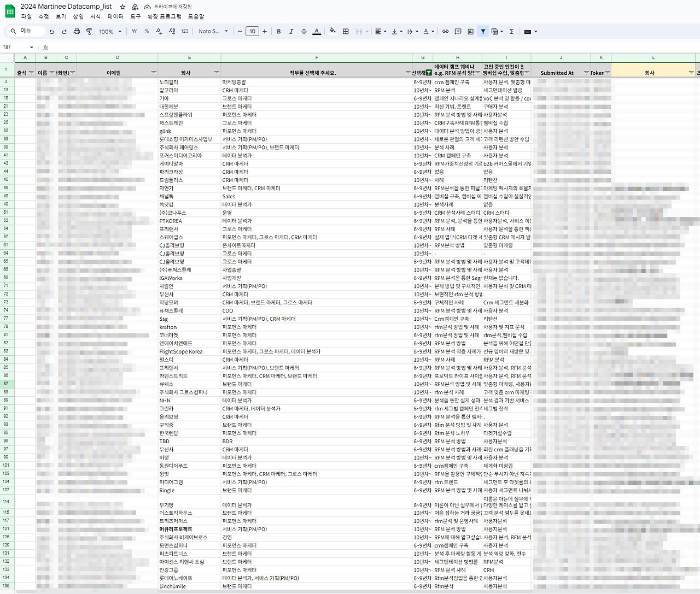Image resolution: width=700 pixels, height=594 pixels.
Task: Open the 서식 menu
Action: (95, 17)
